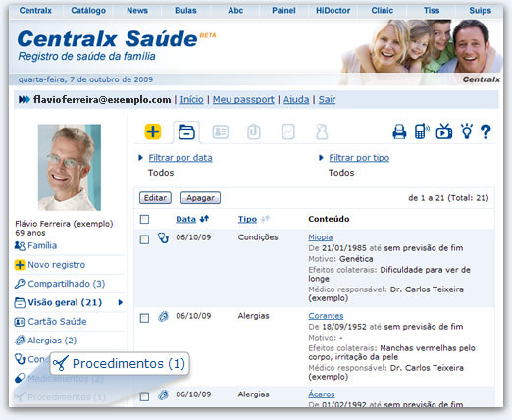The width and height of the screenshot is (512, 420).
Task: Expand the Visão geral arrow in the sidebar
Action: [x=121, y=302]
